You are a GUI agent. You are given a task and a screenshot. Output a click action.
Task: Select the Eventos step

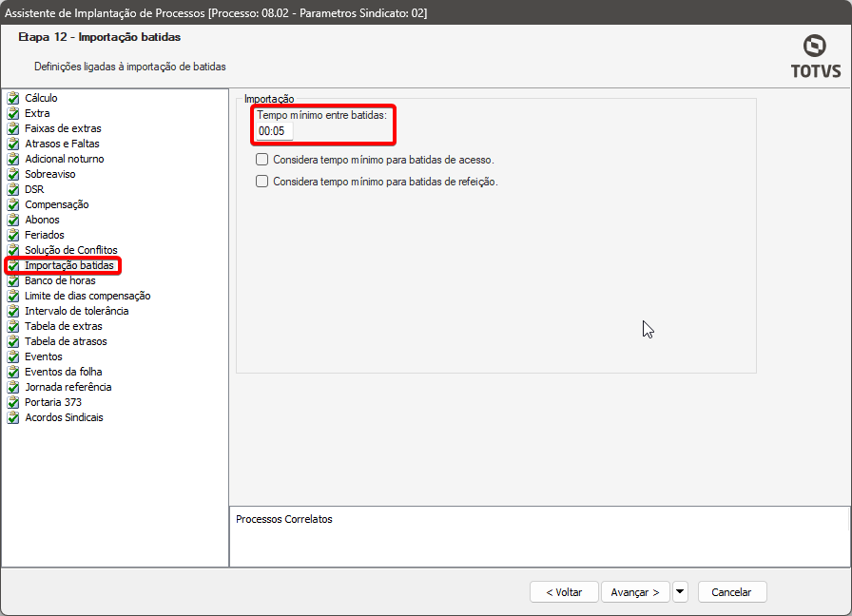tap(44, 356)
